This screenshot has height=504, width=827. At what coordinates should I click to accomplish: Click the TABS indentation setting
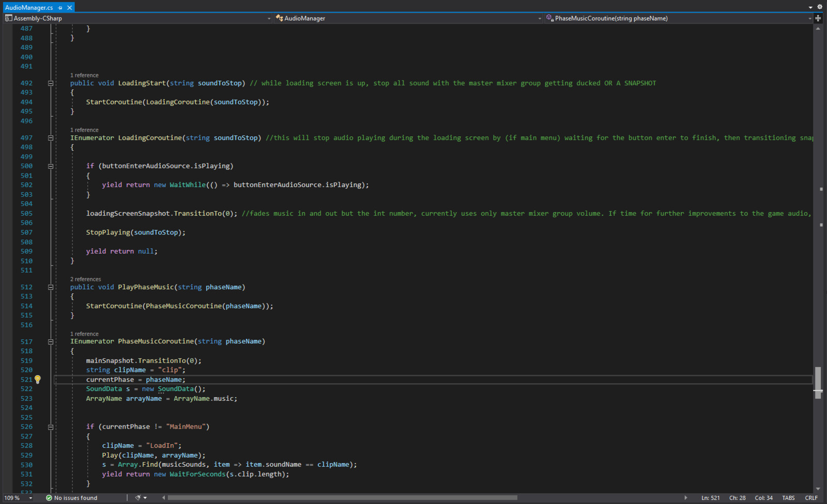pos(788,498)
